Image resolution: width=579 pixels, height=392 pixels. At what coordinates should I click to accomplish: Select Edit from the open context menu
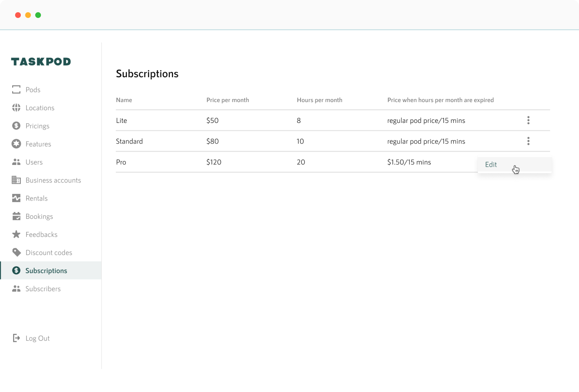coord(491,165)
